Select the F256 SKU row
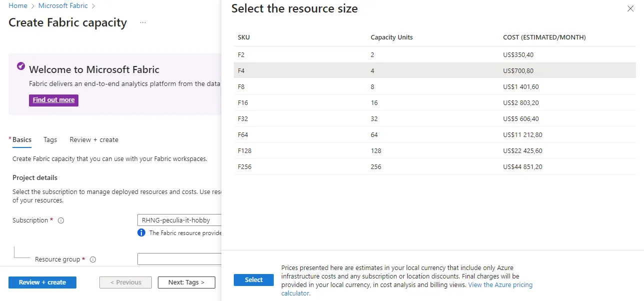The image size is (644, 301). click(x=435, y=166)
